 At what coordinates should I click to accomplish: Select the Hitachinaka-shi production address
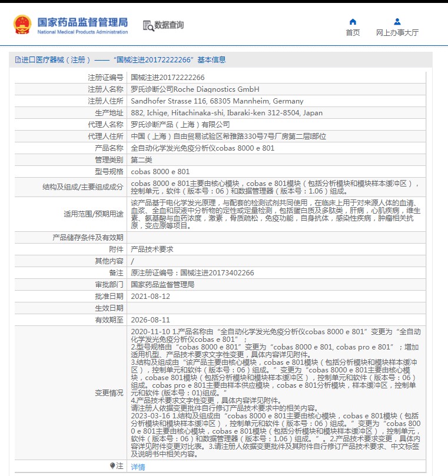pyautogui.click(x=227, y=113)
